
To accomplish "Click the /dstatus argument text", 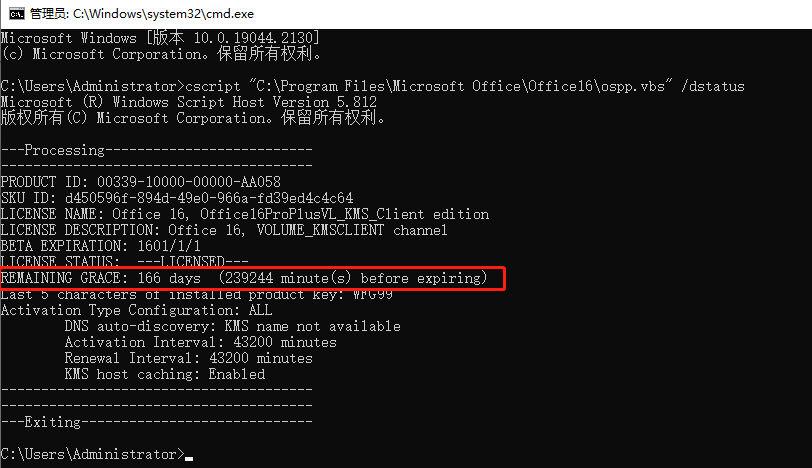I will tap(713, 86).
